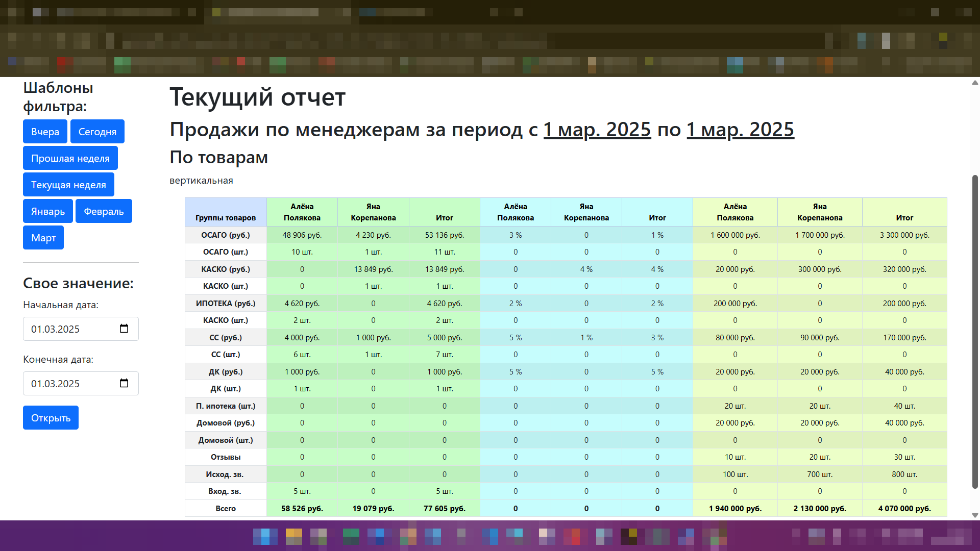Viewport: 980px width, 551px height.
Task: Click the Домовой (руб.) row label
Action: tap(226, 423)
